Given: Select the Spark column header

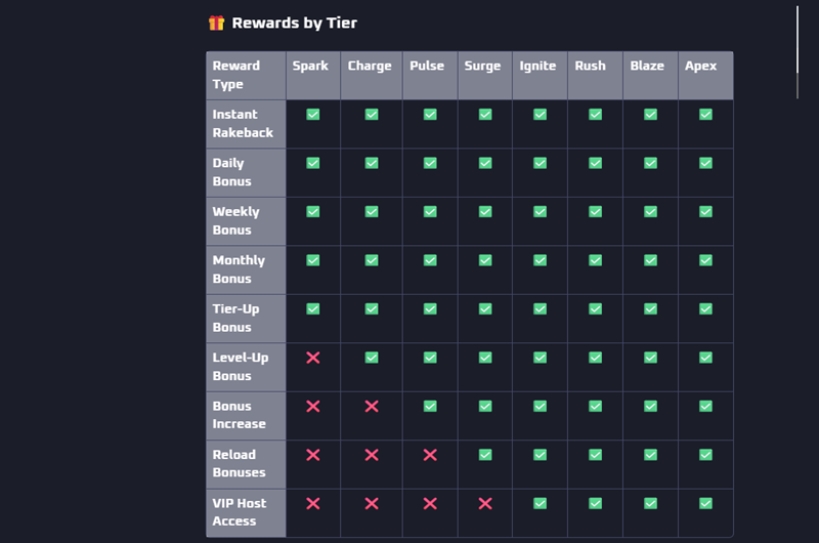Looking at the screenshot, I should (x=311, y=66).
